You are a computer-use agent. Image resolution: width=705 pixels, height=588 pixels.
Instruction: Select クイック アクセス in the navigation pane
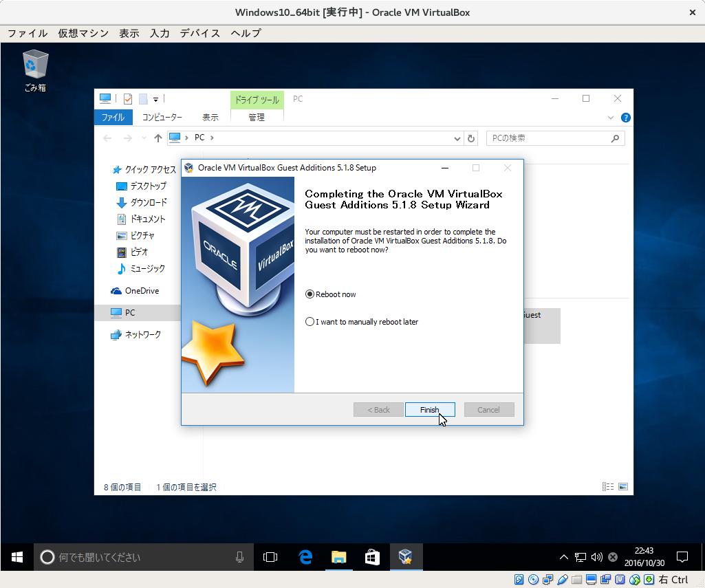click(x=144, y=169)
